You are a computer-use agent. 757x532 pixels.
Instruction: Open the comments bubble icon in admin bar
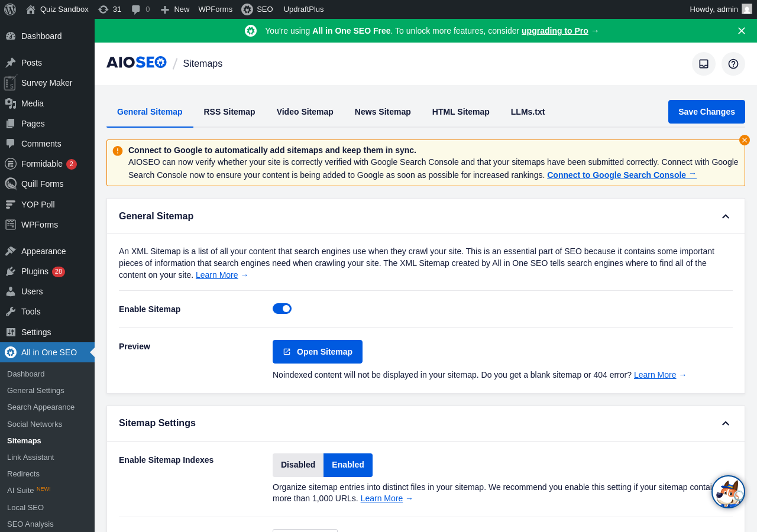pos(136,9)
